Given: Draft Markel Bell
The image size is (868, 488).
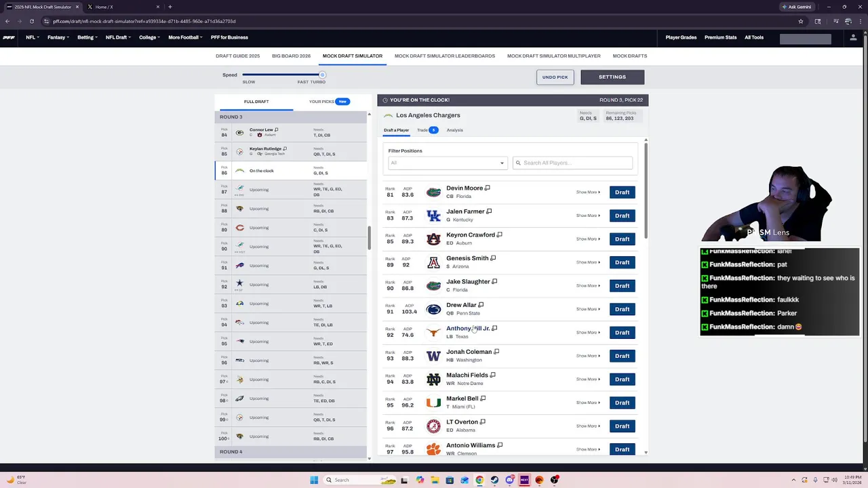Looking at the screenshot, I should pyautogui.click(x=623, y=403).
